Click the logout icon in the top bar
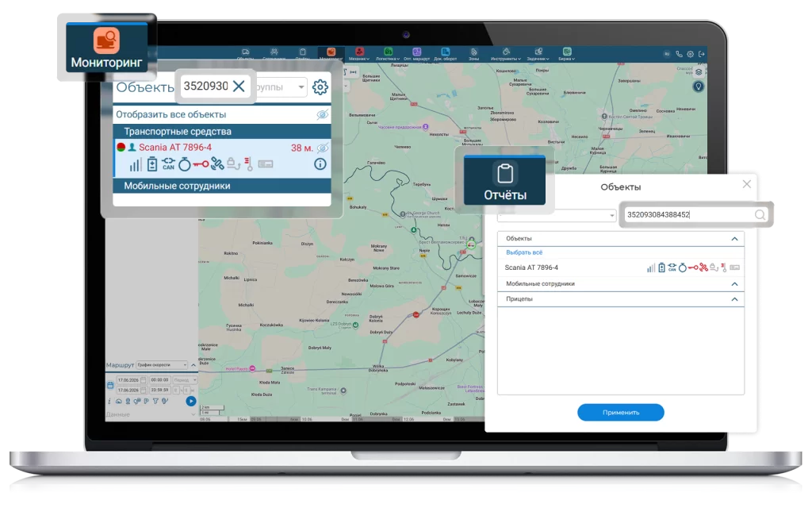The height and width of the screenshot is (508, 812). click(702, 54)
